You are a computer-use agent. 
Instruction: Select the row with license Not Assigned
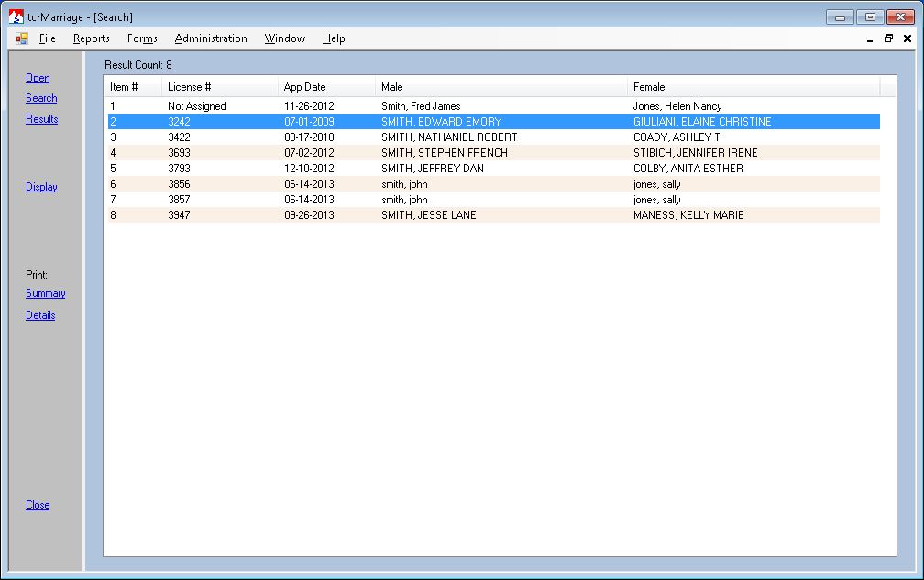click(x=196, y=106)
